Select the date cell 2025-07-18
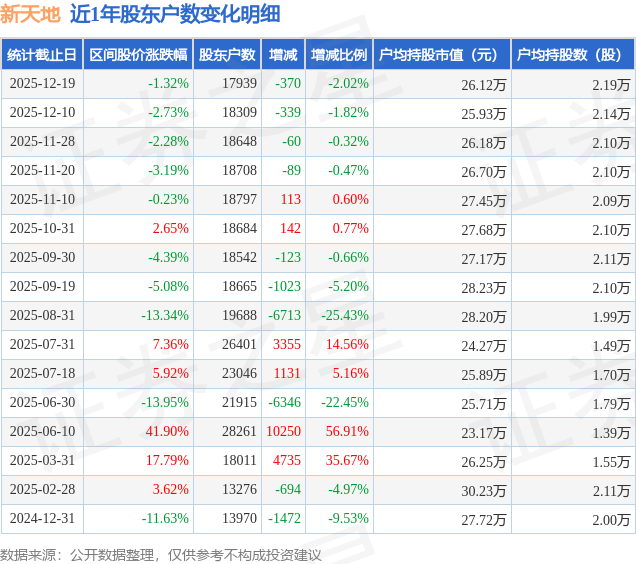Image resolution: width=636 pixels, height=564 pixels. (x=43, y=374)
